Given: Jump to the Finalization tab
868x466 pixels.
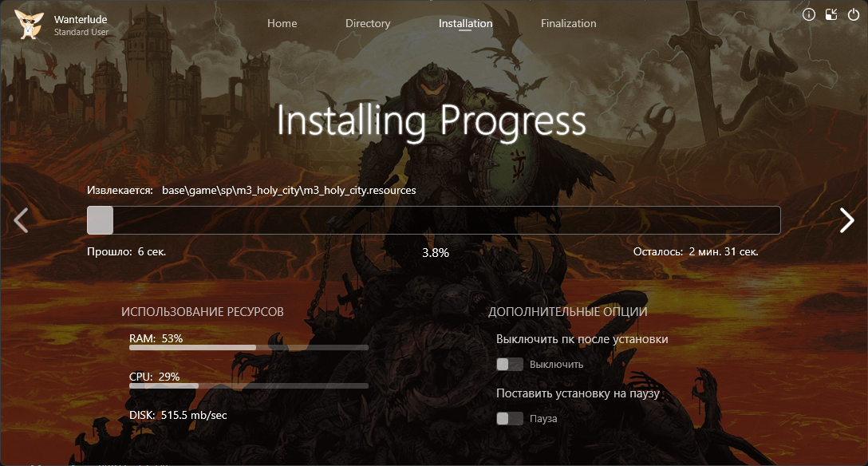Looking at the screenshot, I should pyautogui.click(x=568, y=23).
